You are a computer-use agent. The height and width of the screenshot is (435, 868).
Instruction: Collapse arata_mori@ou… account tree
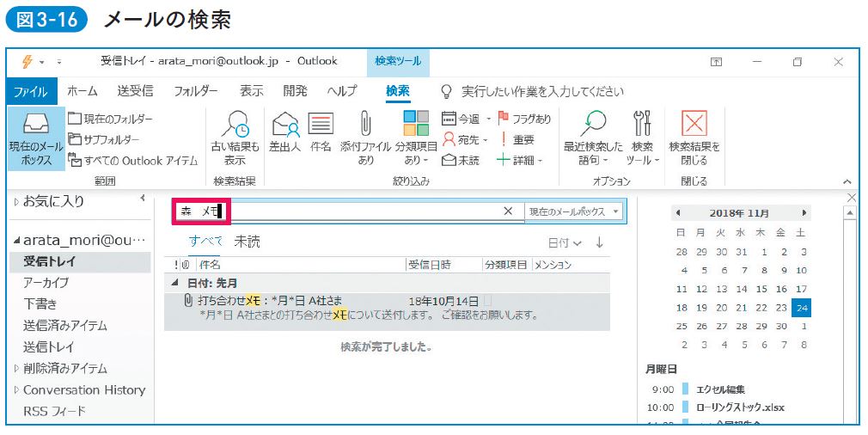point(16,241)
